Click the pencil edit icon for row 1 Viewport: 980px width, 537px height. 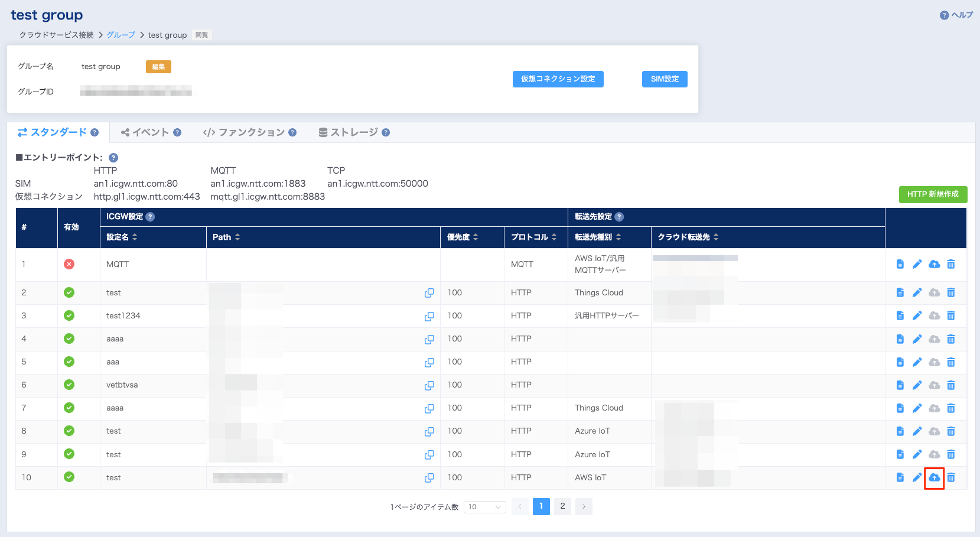pos(917,264)
